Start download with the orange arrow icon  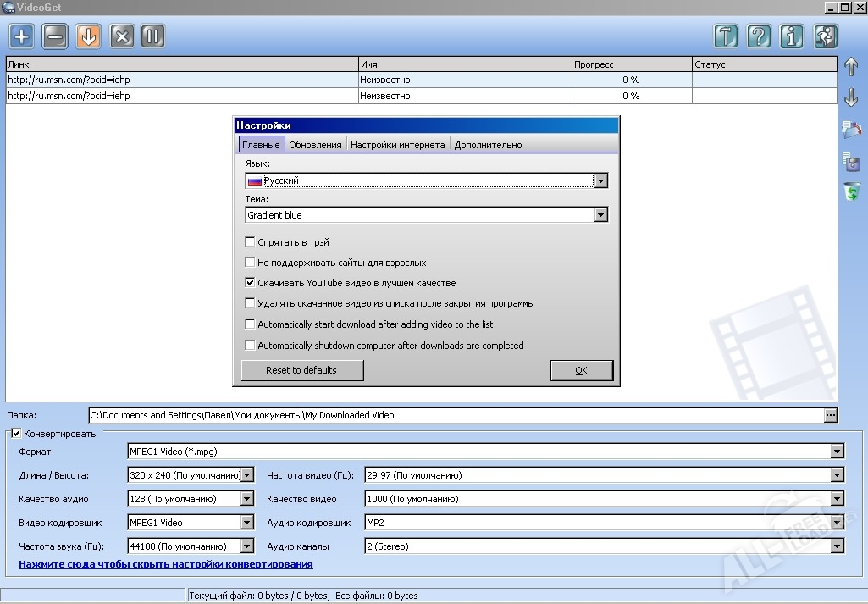88,36
